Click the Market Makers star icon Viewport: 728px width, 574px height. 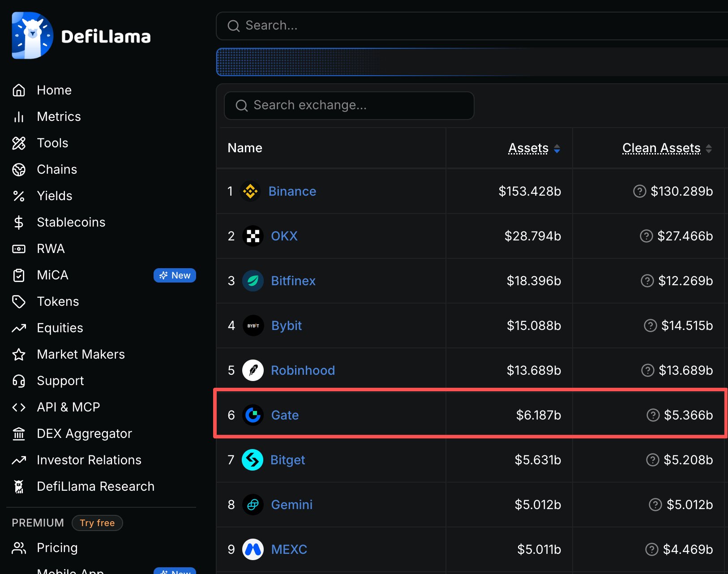(x=19, y=354)
